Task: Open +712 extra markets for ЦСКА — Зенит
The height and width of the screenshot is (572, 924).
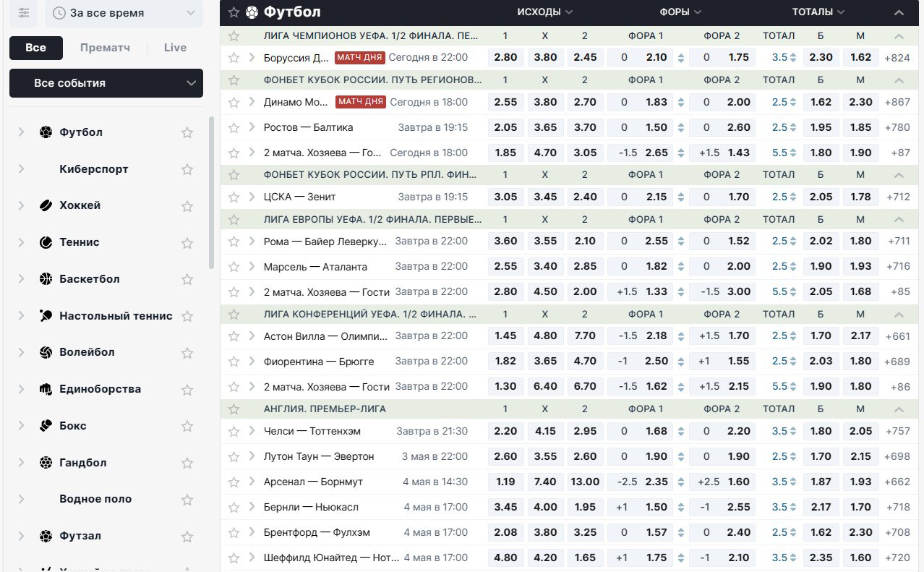Action: click(x=897, y=197)
